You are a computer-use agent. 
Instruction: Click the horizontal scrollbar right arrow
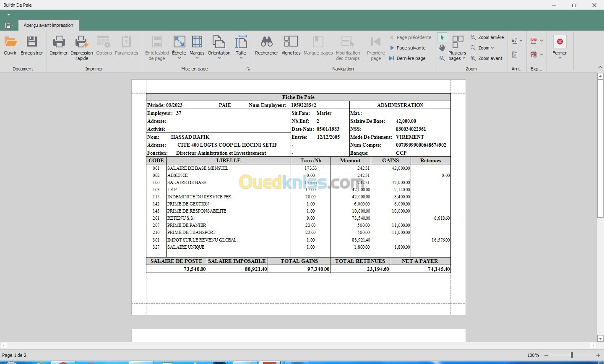[x=593, y=346]
